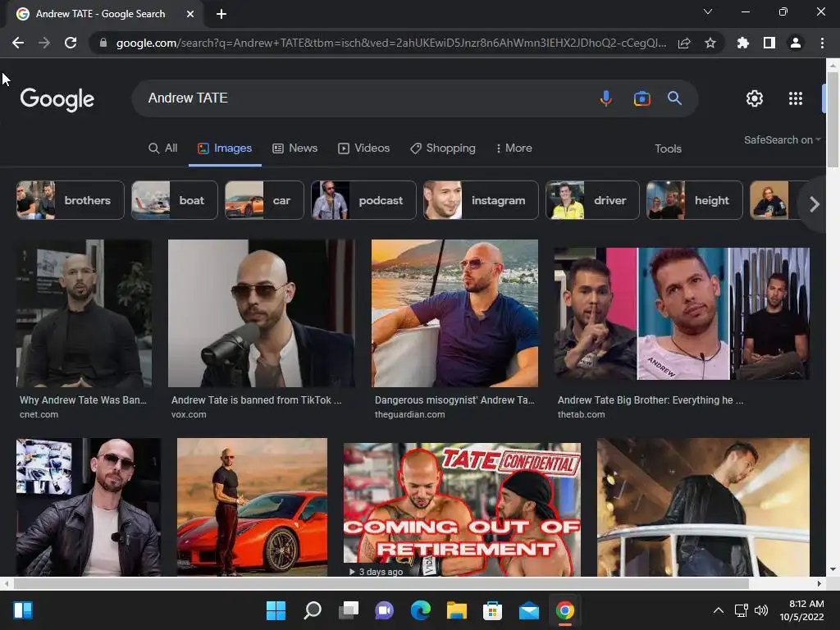
Task: Click the lock site info icon
Action: pyautogui.click(x=103, y=43)
